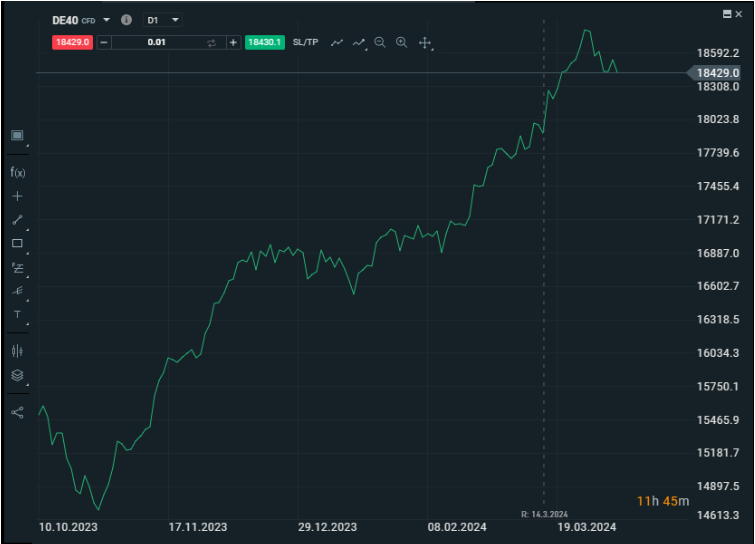The image size is (755, 544).
Task: Click the 14613.3 price axis label
Action: [x=718, y=515]
